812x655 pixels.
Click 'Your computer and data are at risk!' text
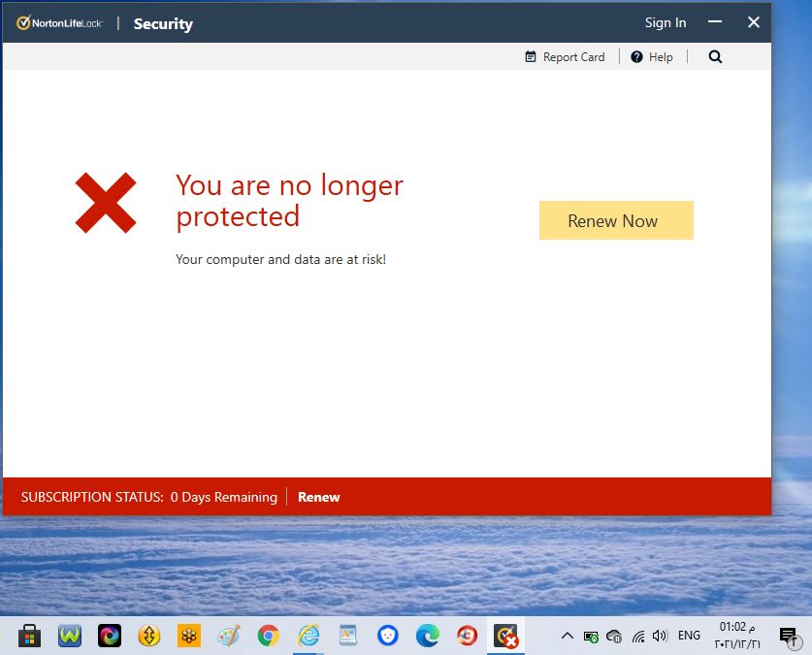point(280,259)
